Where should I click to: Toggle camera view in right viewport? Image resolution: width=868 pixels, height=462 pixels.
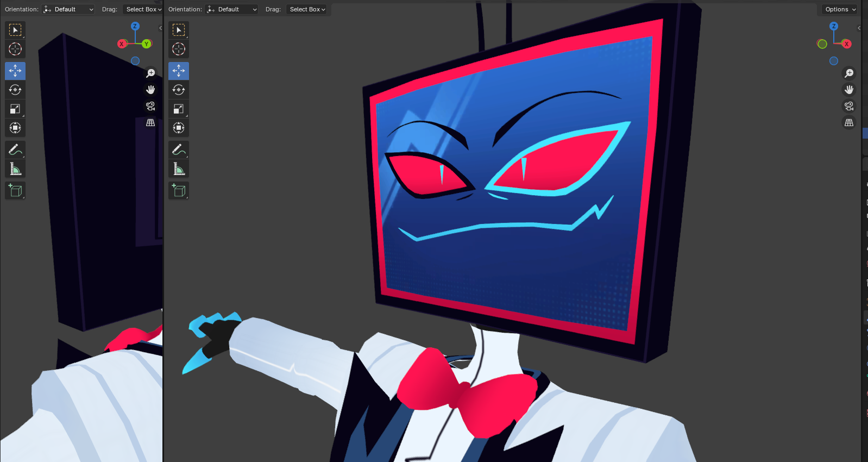[849, 106]
